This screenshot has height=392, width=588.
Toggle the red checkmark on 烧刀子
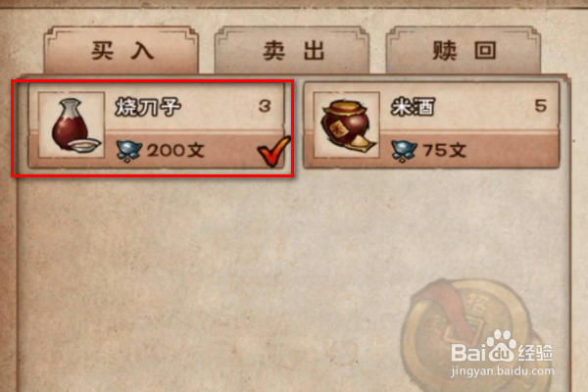click(273, 150)
